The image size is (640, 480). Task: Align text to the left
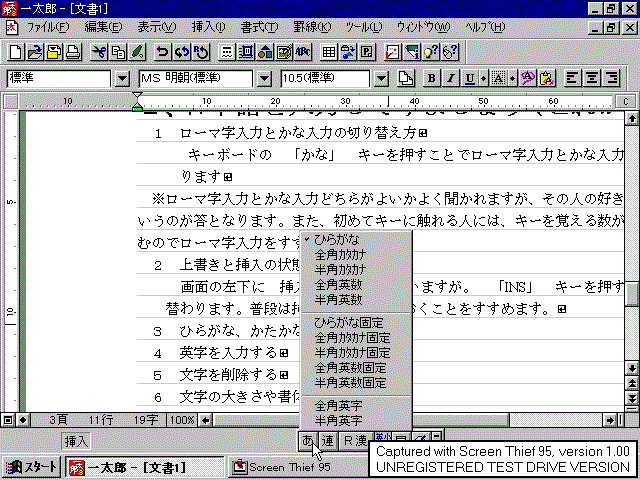[x=572, y=78]
